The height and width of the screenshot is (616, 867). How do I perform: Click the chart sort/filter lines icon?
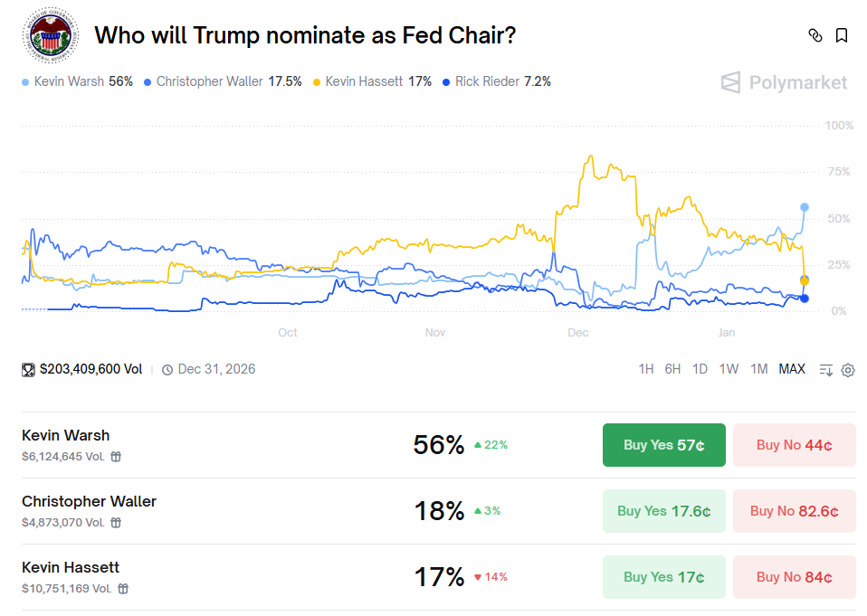[x=825, y=369]
